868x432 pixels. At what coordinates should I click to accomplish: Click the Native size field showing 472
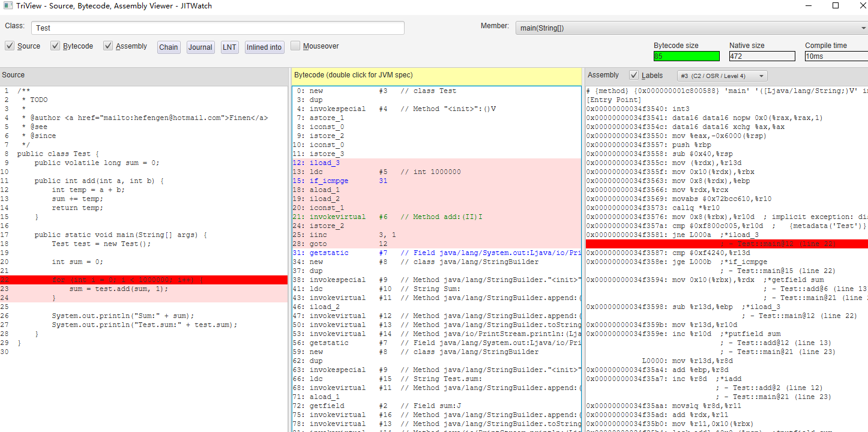tap(762, 56)
